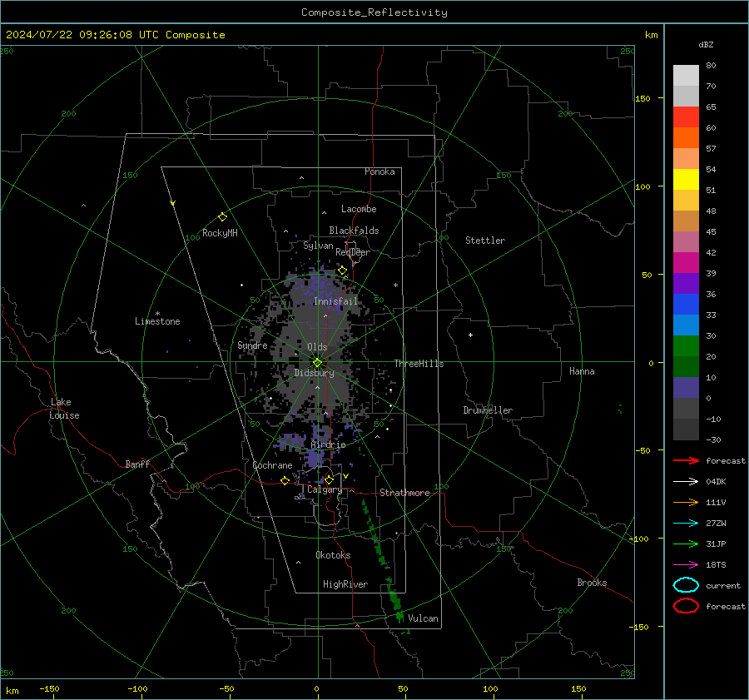Click the light gray 70–80 dBZ swatch
The image size is (749, 700).
pyautogui.click(x=686, y=75)
